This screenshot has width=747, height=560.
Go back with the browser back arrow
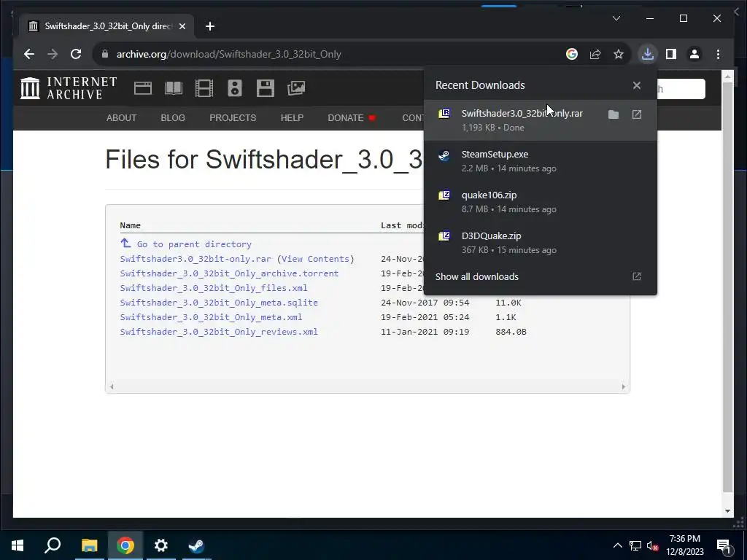tap(29, 54)
